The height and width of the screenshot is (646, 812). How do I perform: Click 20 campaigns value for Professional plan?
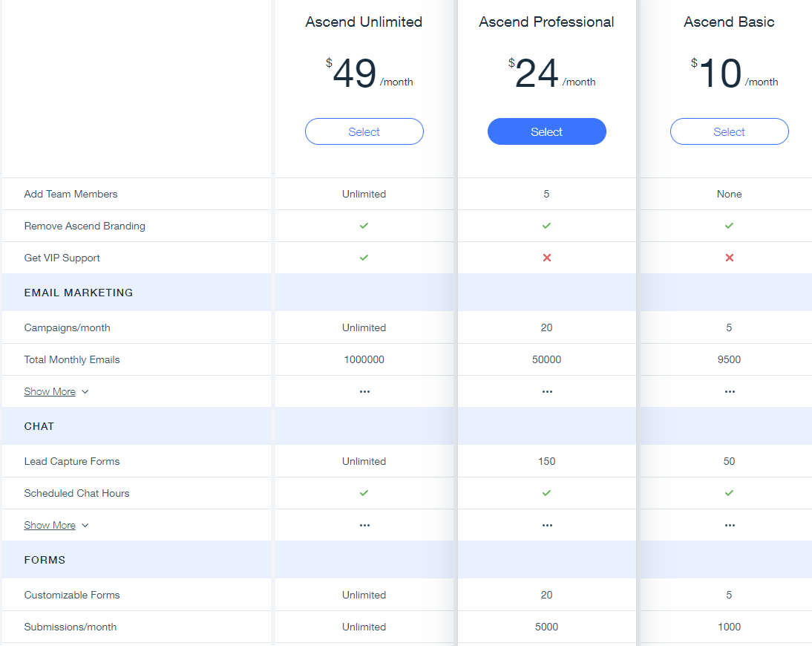pyautogui.click(x=547, y=327)
